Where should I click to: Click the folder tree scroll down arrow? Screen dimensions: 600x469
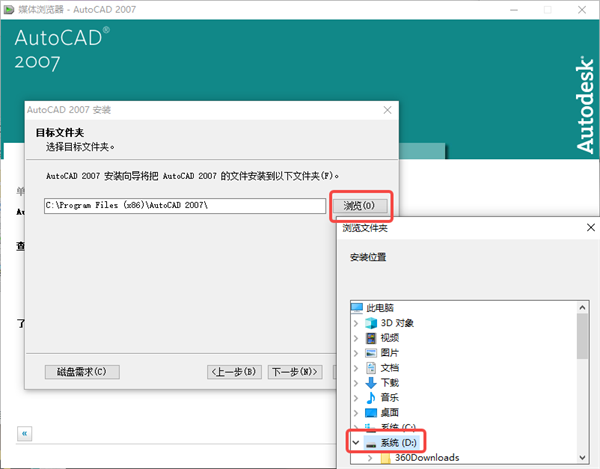[x=582, y=457]
